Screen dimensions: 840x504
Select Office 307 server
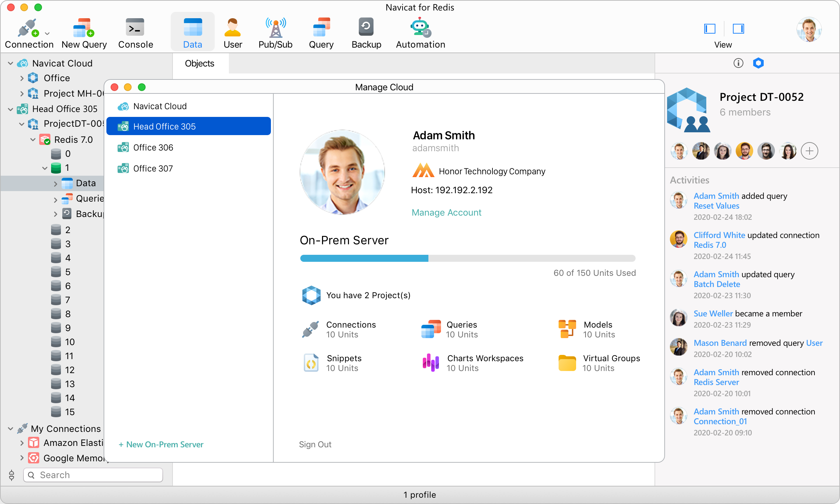(189, 168)
